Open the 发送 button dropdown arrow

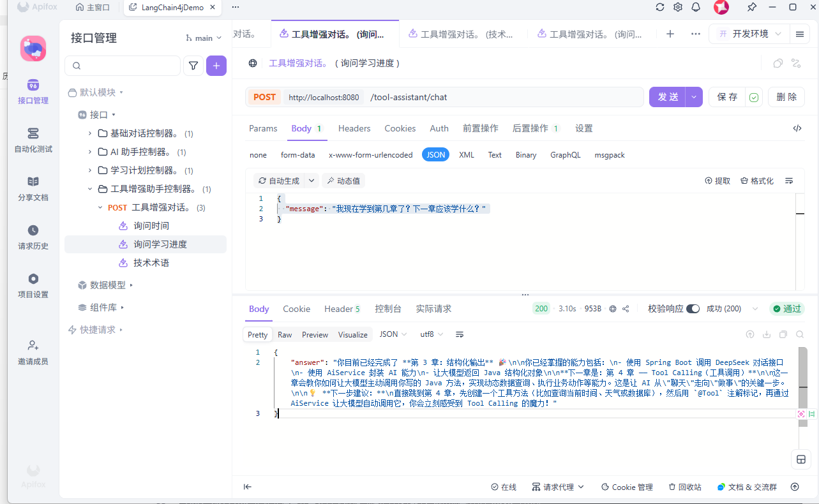(695, 97)
